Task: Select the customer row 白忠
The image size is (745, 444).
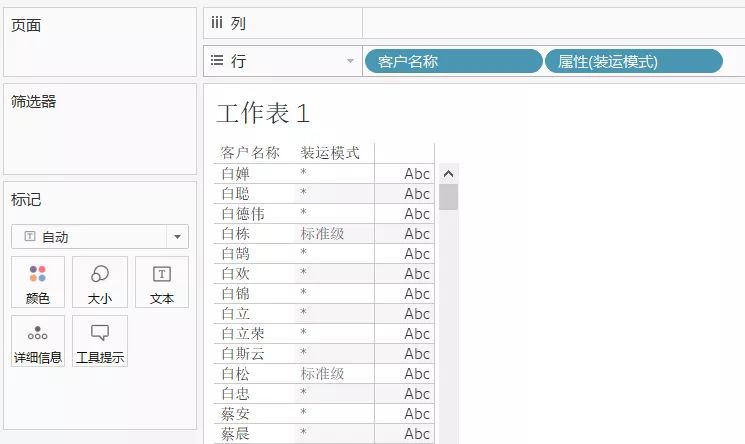Action: [236, 394]
